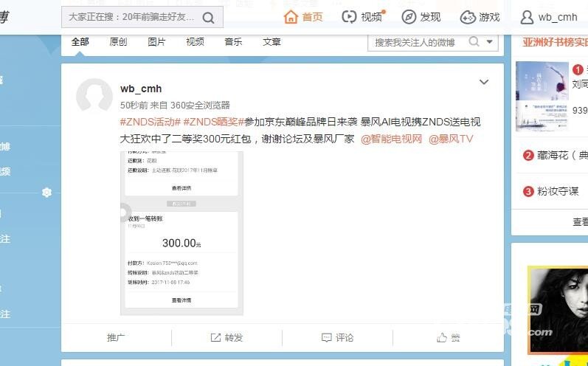Image resolution: width=588 pixels, height=366 pixels.
Task: Click the 搜索我关注人的微博 search field
Action: 417,43
